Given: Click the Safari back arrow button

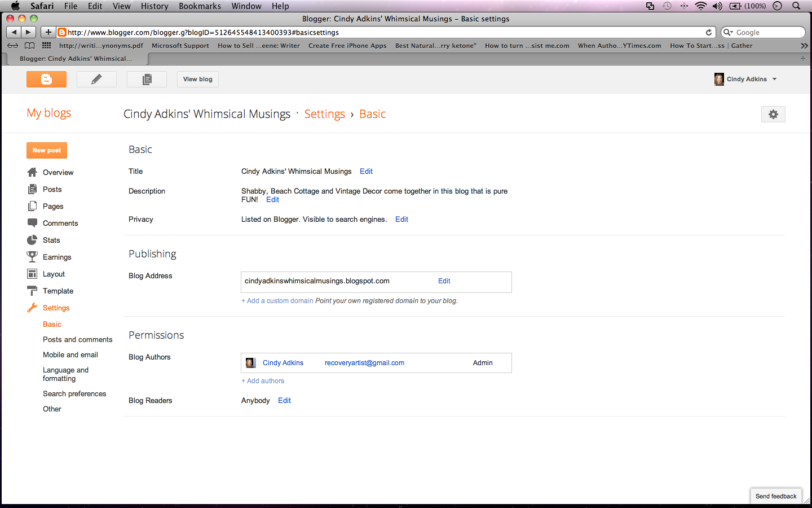Looking at the screenshot, I should pyautogui.click(x=14, y=32).
